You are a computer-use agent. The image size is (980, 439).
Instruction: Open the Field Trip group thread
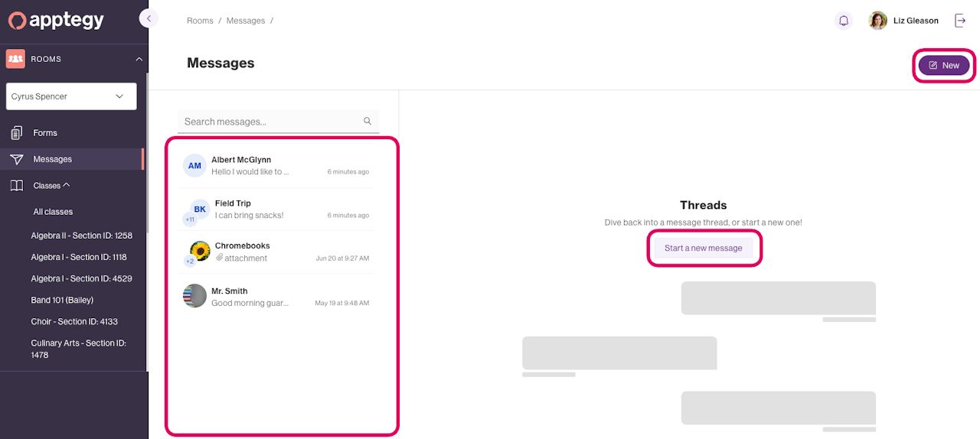[x=276, y=209]
